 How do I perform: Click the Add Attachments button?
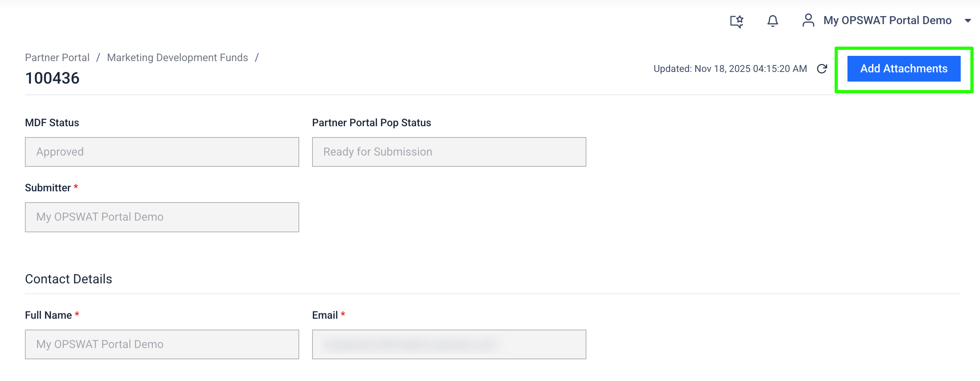tap(904, 69)
